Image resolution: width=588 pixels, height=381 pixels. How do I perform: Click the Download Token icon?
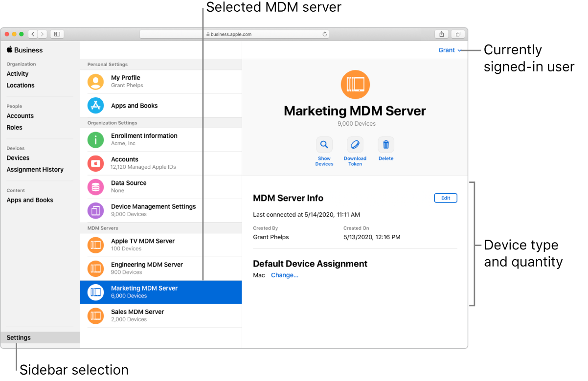(x=355, y=145)
